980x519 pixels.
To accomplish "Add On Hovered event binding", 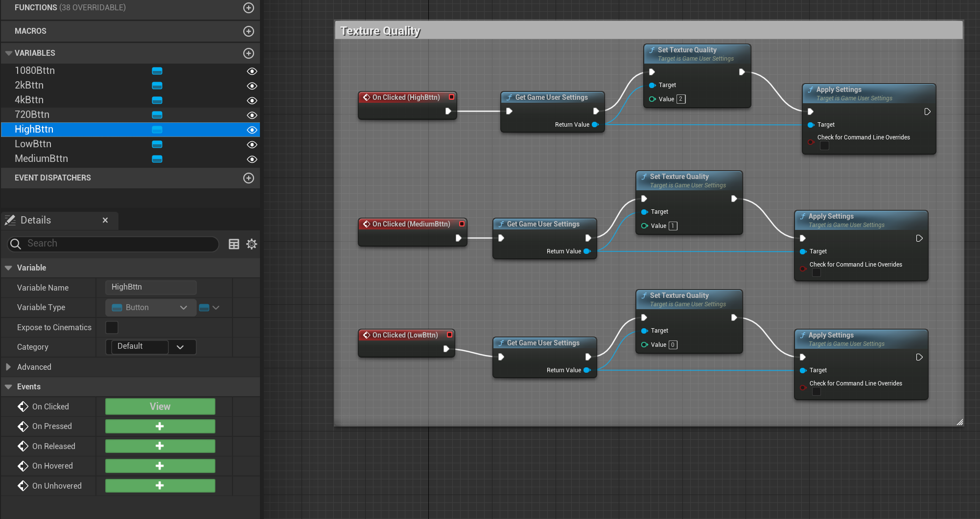I will [x=160, y=466].
